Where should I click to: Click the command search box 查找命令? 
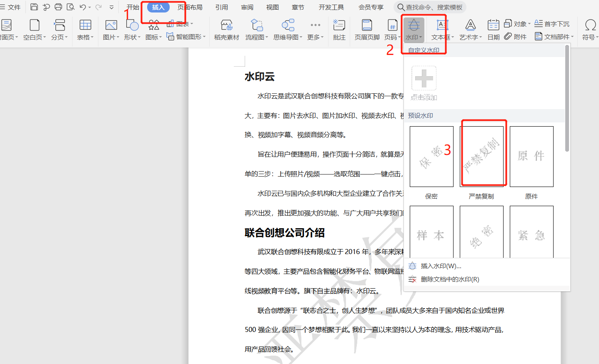(430, 7)
